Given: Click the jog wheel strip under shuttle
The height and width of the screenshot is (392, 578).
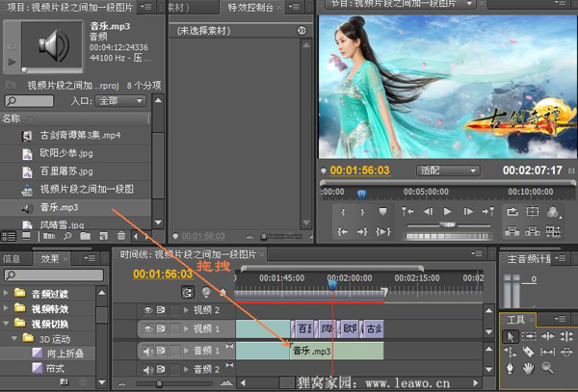Looking at the screenshot, I should coord(449,236).
